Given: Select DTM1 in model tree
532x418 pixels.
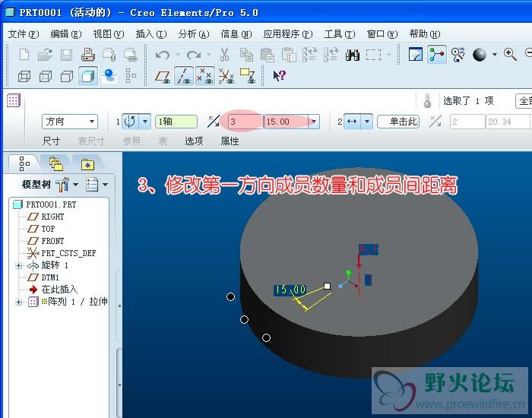Looking at the screenshot, I should 50,277.
